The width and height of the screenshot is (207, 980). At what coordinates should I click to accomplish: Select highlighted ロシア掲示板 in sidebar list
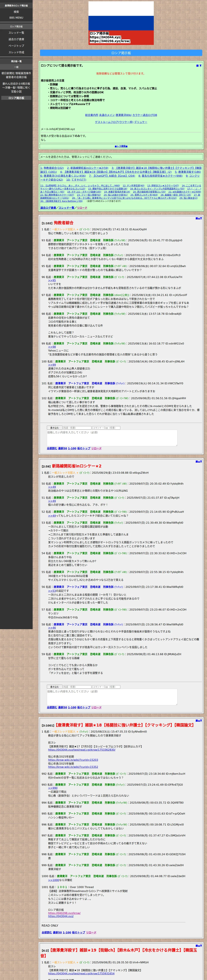[x=16, y=98]
